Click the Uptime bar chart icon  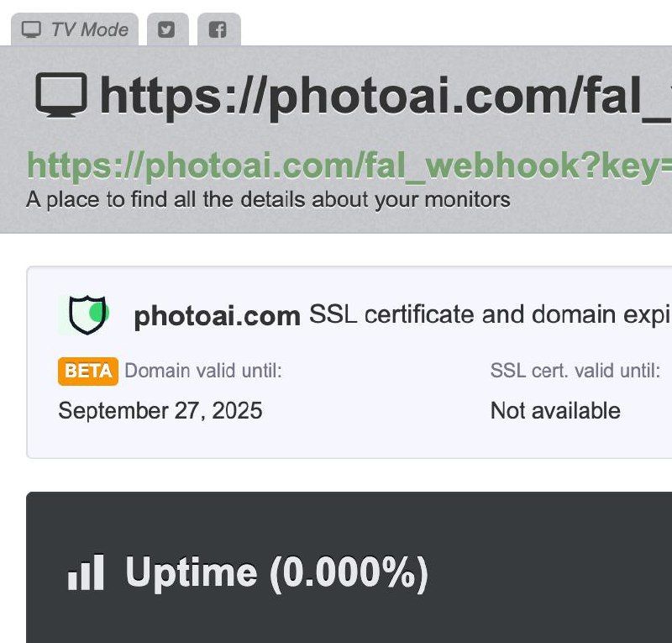point(87,572)
